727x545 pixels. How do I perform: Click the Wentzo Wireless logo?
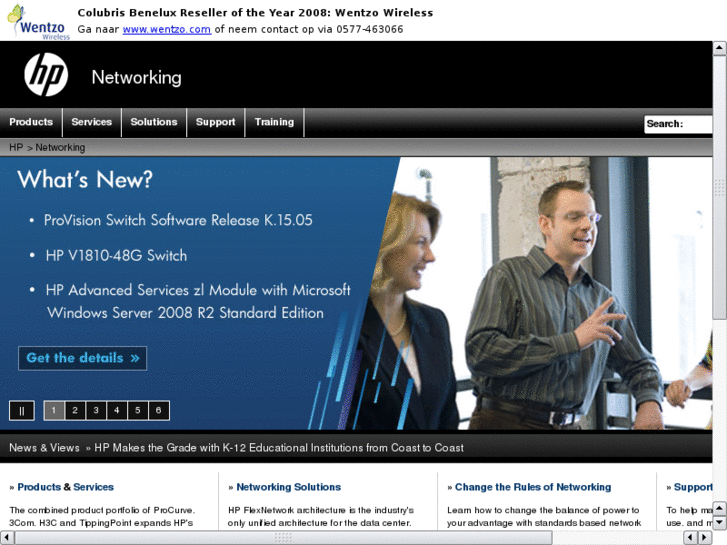point(38,22)
